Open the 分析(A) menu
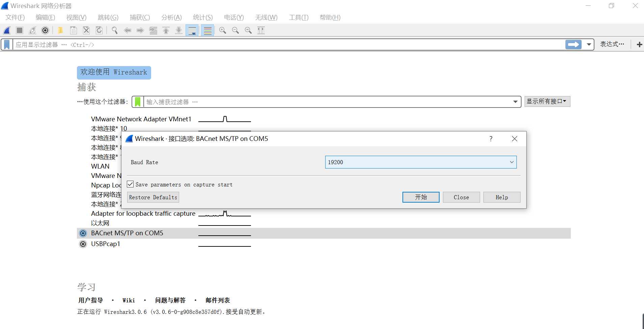 point(171,18)
